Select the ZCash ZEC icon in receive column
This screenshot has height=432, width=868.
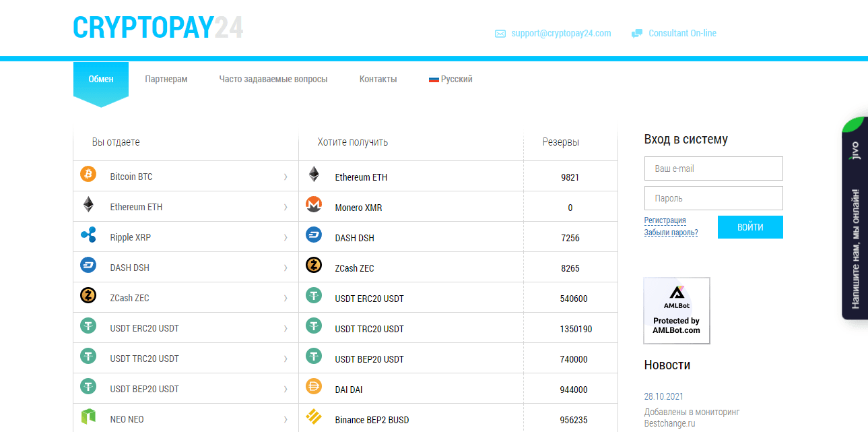tap(314, 266)
